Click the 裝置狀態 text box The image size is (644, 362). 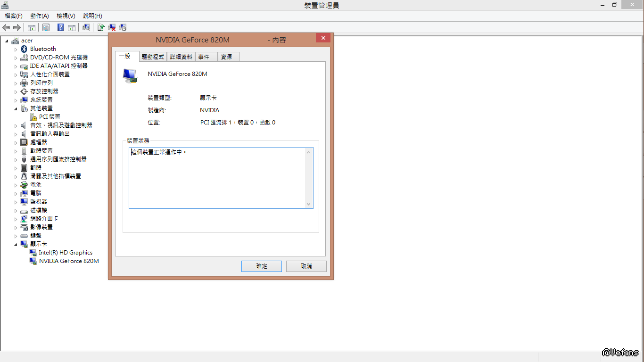221,178
